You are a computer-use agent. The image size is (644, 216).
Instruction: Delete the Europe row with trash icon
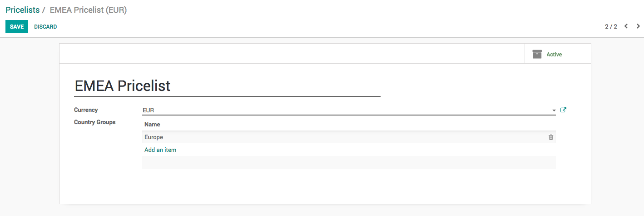click(x=551, y=137)
